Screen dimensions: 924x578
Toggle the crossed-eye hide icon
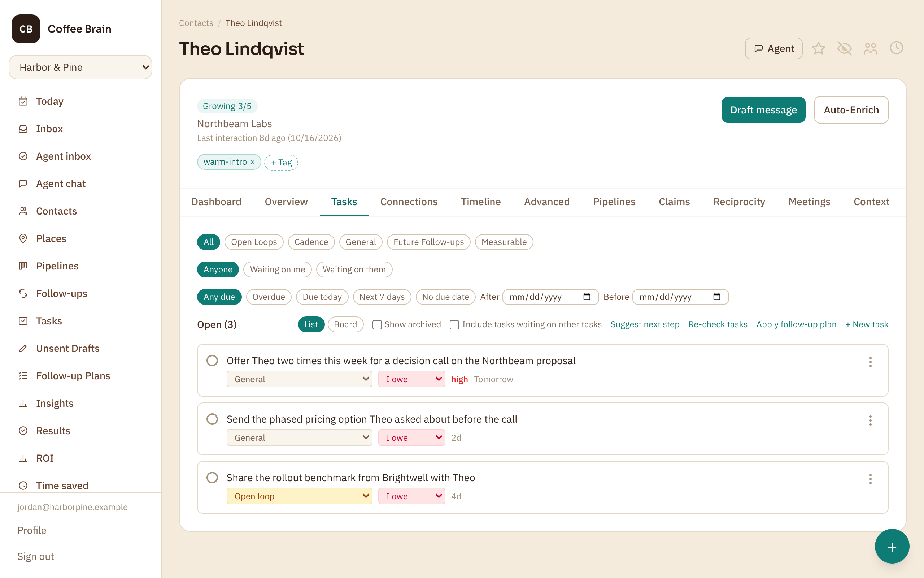pos(844,48)
